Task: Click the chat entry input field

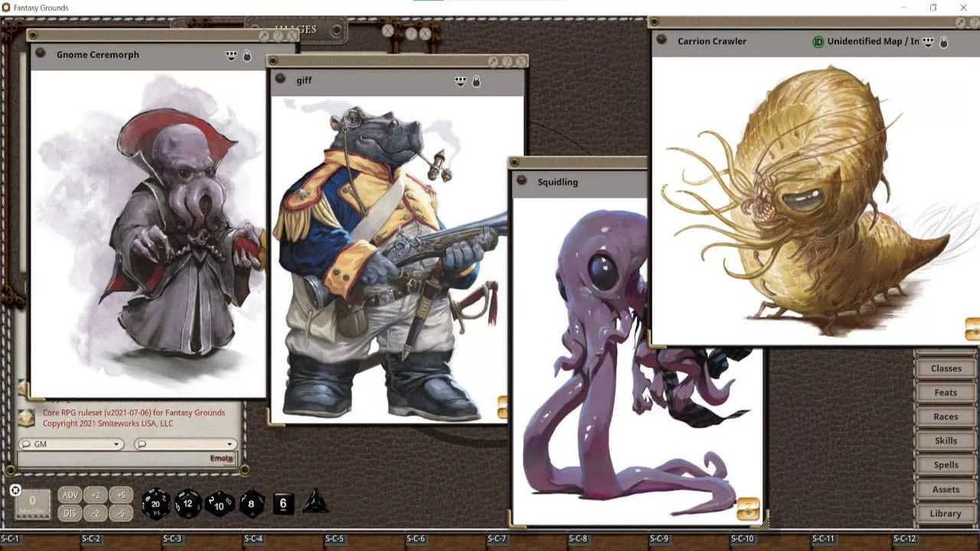Action: (127, 458)
